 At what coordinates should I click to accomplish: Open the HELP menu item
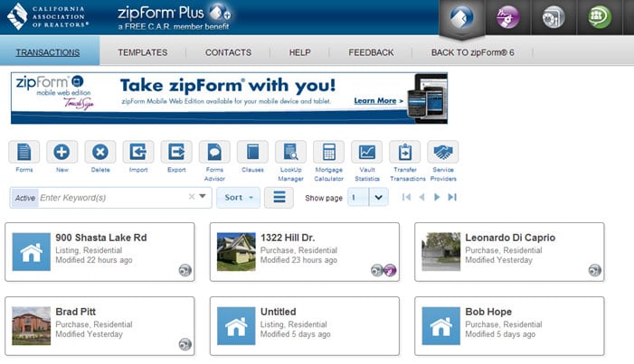point(299,52)
